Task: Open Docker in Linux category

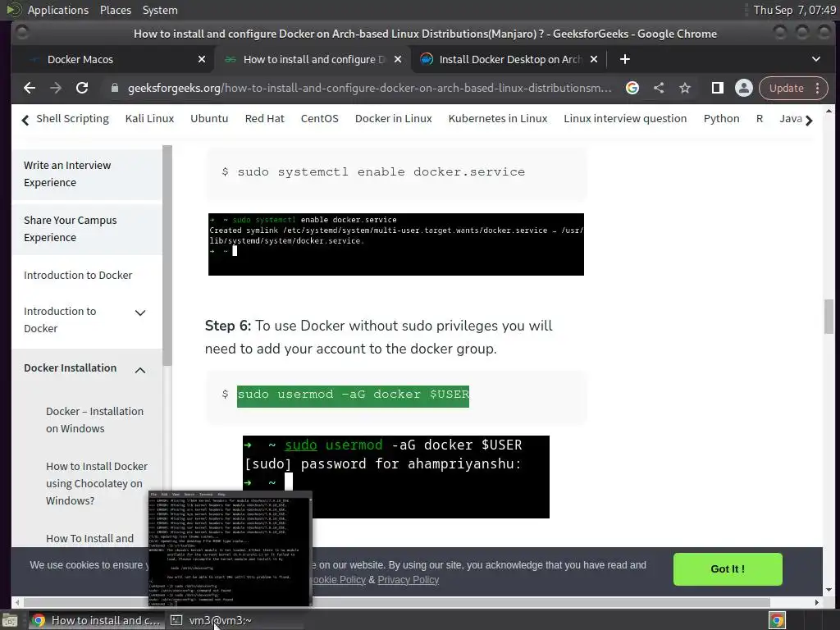Action: [393, 118]
